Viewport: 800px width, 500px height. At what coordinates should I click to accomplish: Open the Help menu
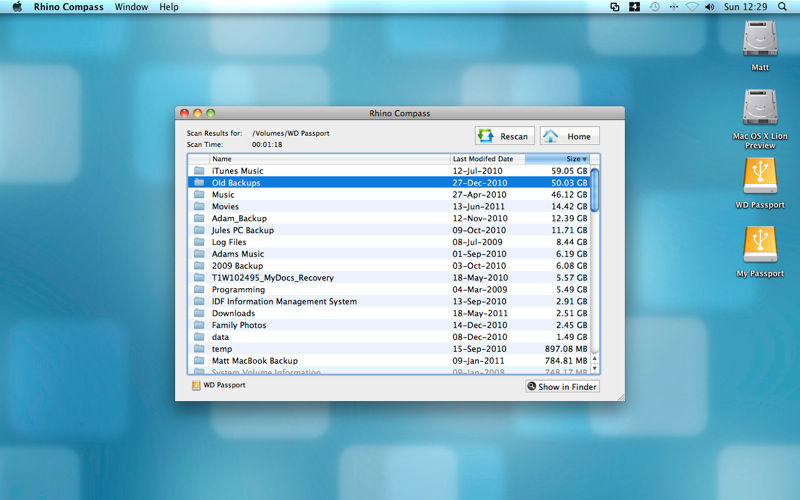click(169, 7)
